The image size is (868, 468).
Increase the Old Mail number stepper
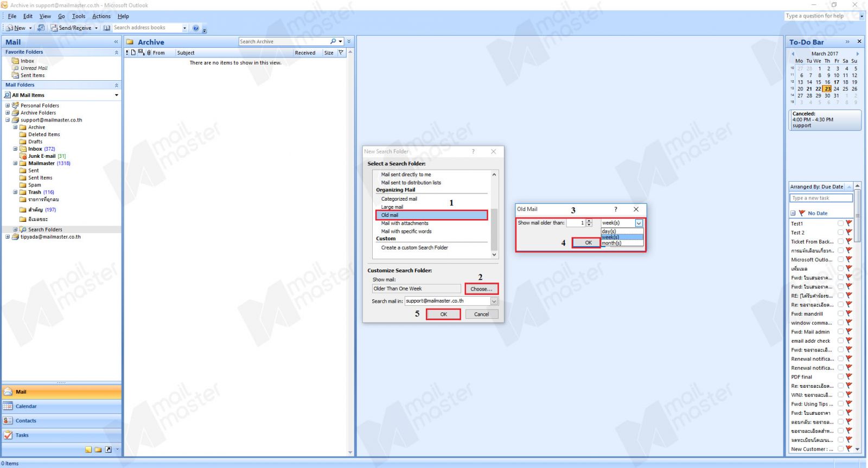pyautogui.click(x=589, y=221)
